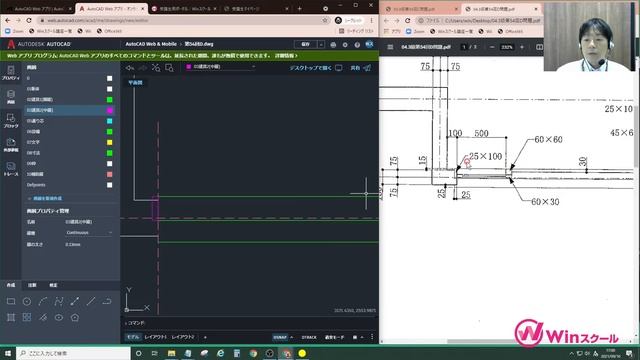
Task: Select the Circle draw tool
Action: tap(27, 301)
